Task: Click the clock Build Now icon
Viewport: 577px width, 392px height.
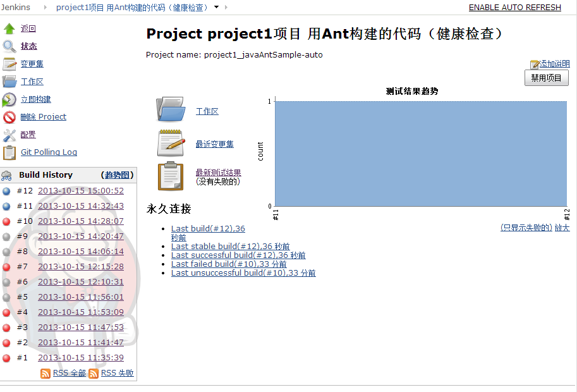Action: point(9,99)
